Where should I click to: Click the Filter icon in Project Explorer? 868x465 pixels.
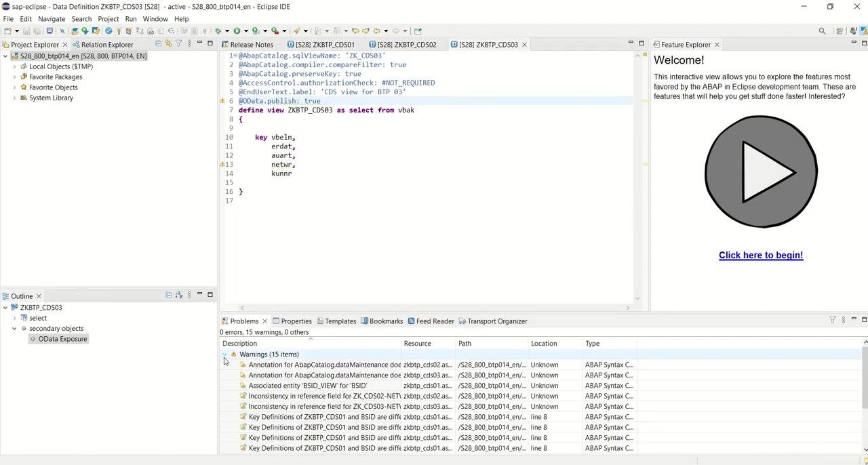(178, 43)
